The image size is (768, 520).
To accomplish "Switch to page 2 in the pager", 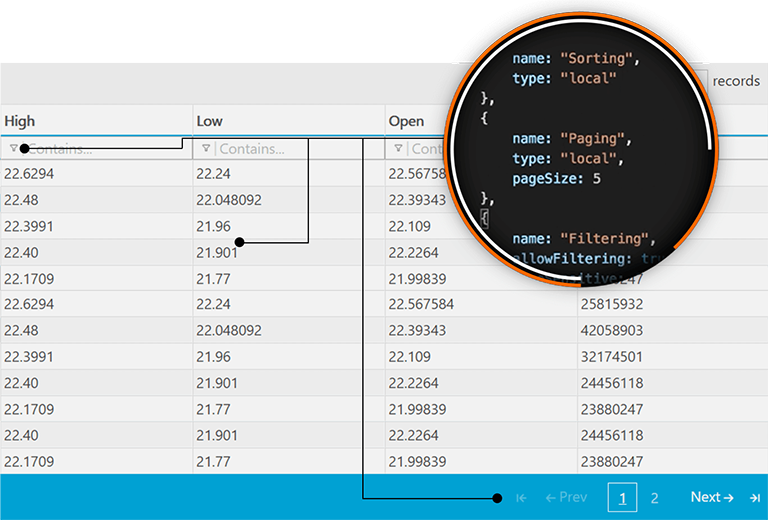I will 655,497.
